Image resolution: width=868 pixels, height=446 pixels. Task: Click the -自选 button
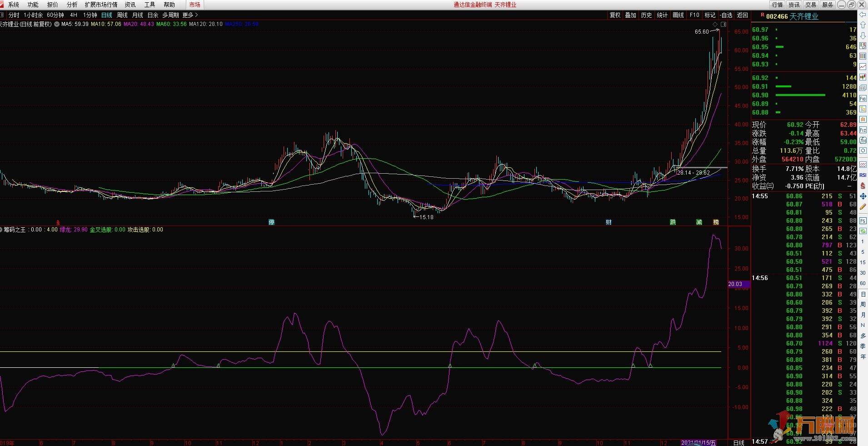[726, 15]
